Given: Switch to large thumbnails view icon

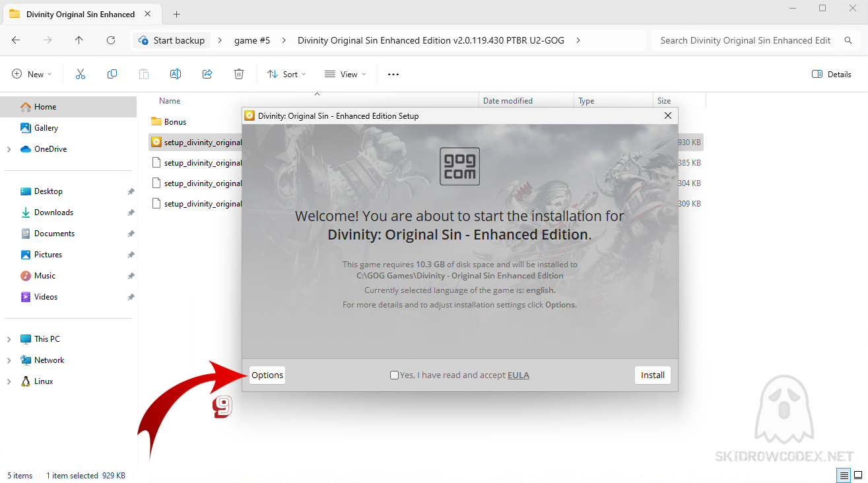Looking at the screenshot, I should tap(858, 475).
